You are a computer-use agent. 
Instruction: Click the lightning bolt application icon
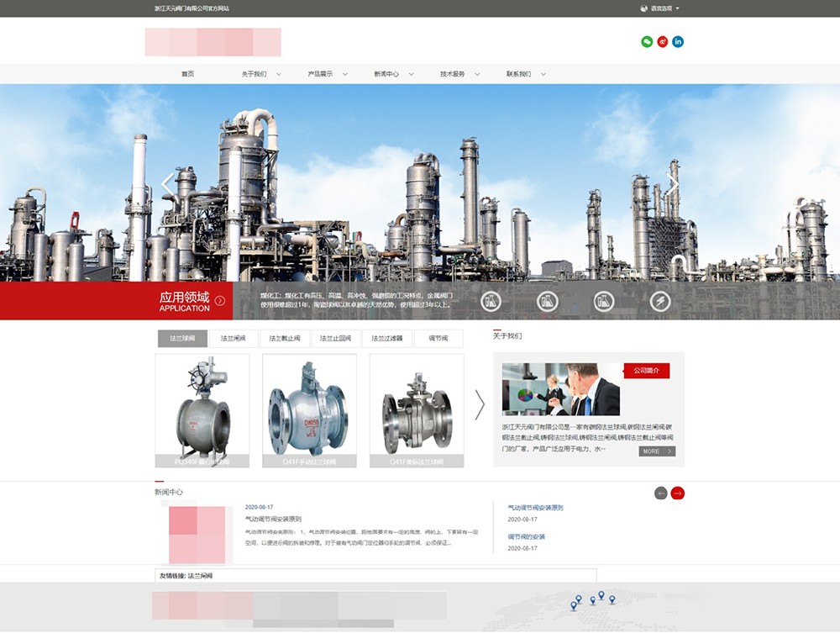point(660,301)
